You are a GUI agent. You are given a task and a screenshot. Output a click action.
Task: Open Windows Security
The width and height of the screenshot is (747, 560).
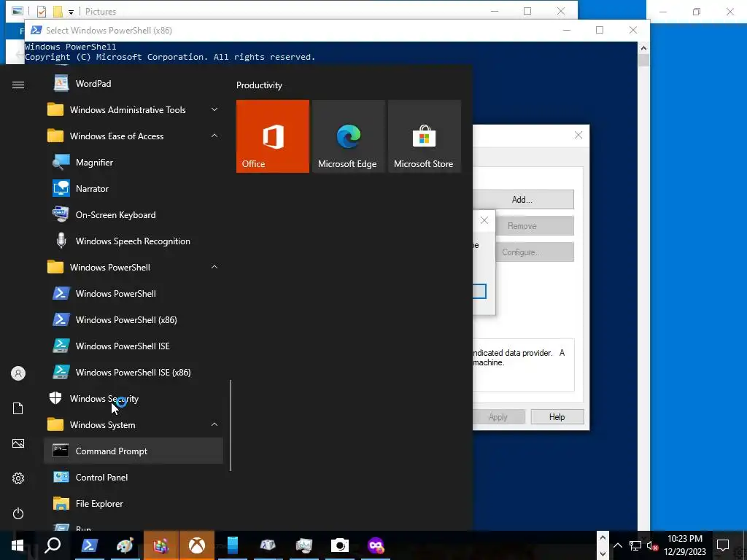coord(133,398)
